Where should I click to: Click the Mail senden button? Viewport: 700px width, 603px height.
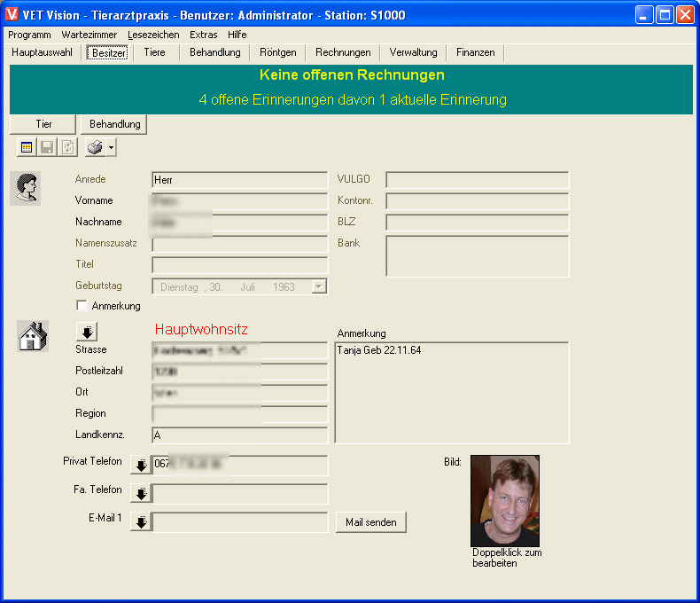[x=371, y=522]
